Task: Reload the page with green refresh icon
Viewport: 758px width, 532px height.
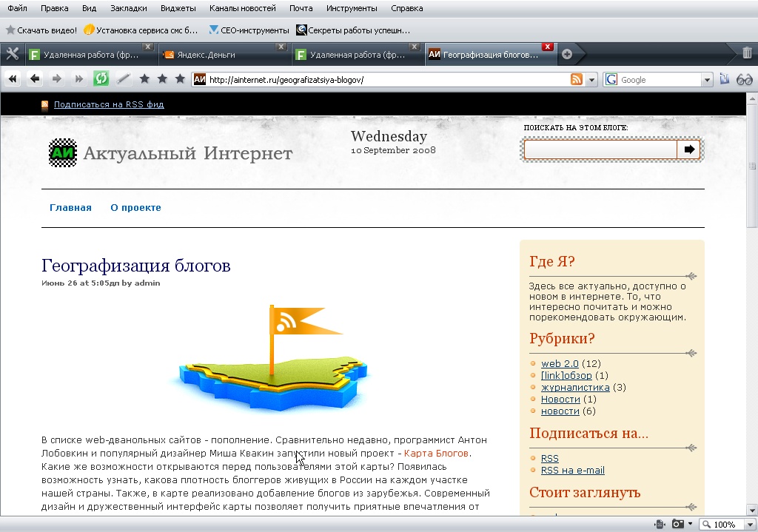Action: [x=101, y=78]
